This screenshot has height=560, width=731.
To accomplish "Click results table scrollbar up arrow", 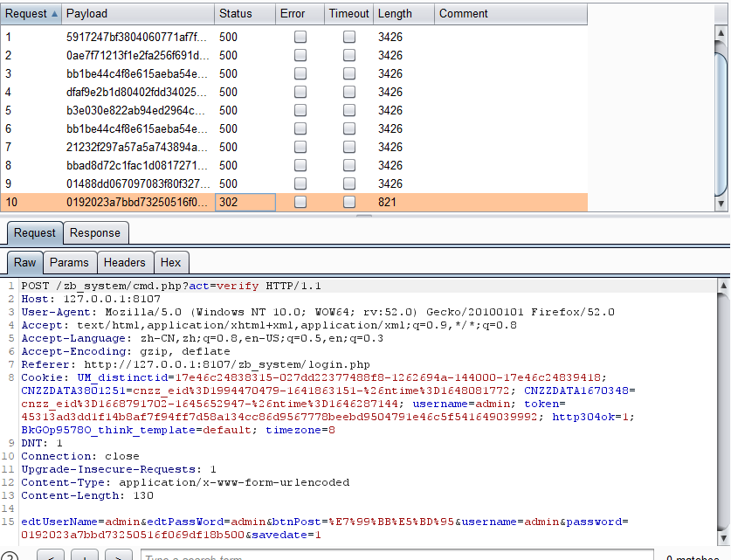I will pyautogui.click(x=721, y=33).
